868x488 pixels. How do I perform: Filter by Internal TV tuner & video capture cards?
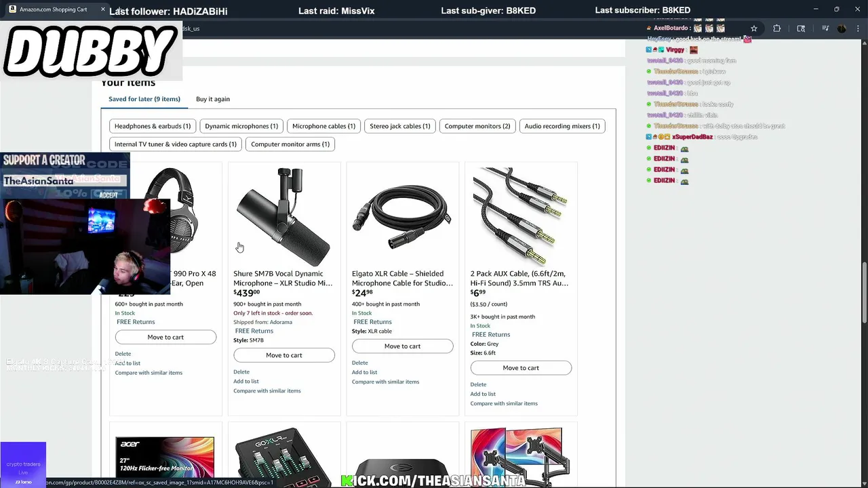[x=176, y=144]
